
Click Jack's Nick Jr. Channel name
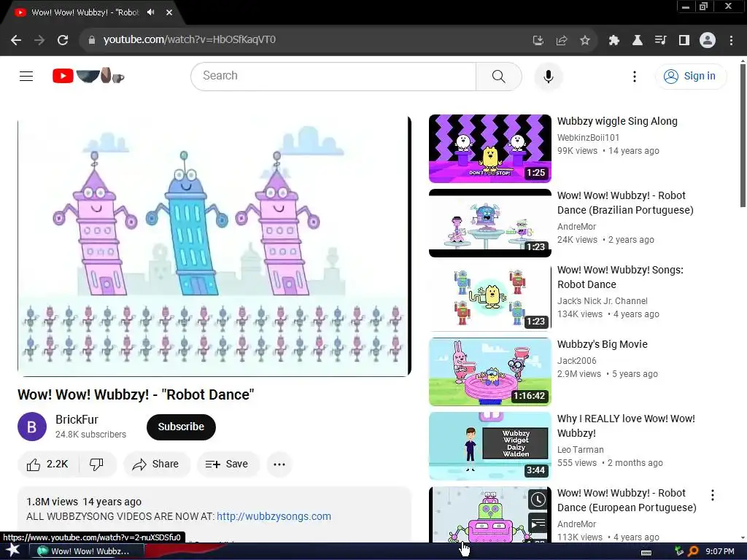pyautogui.click(x=602, y=301)
